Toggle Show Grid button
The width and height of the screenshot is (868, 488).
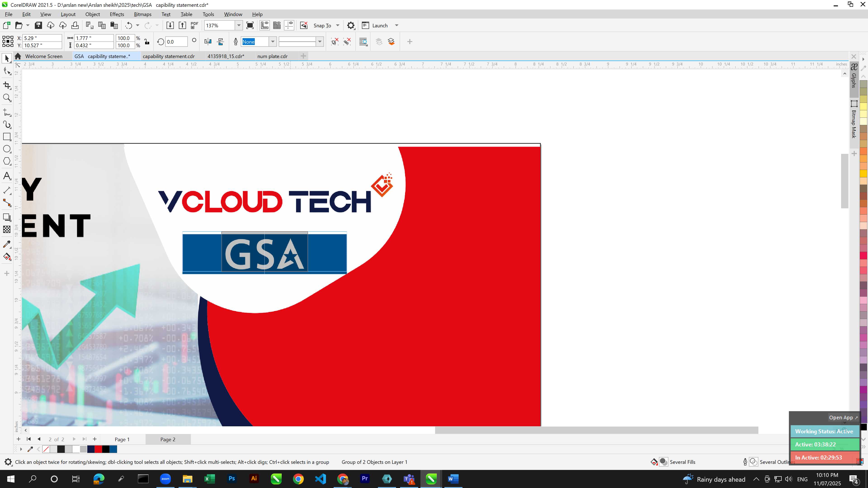tap(277, 25)
